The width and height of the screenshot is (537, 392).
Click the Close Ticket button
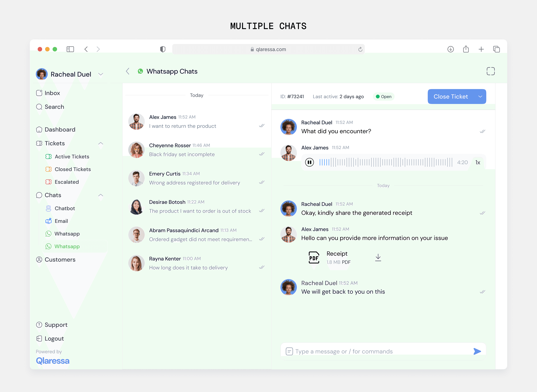(450, 97)
